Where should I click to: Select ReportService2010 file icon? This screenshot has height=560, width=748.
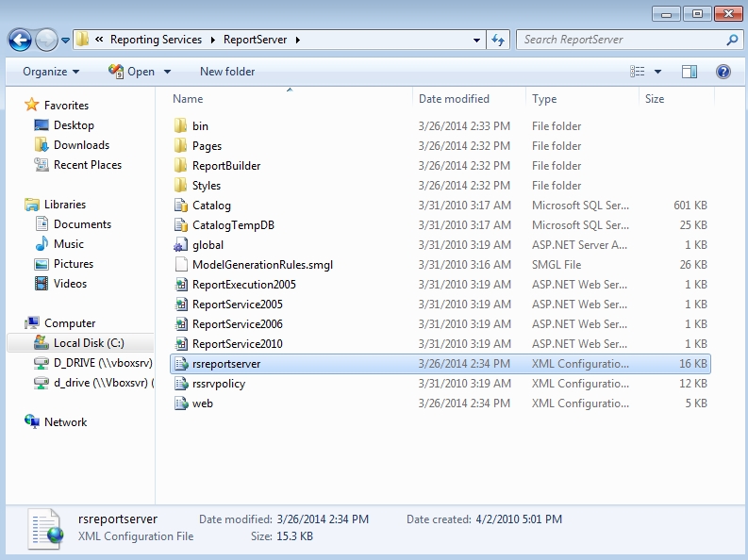pos(181,343)
